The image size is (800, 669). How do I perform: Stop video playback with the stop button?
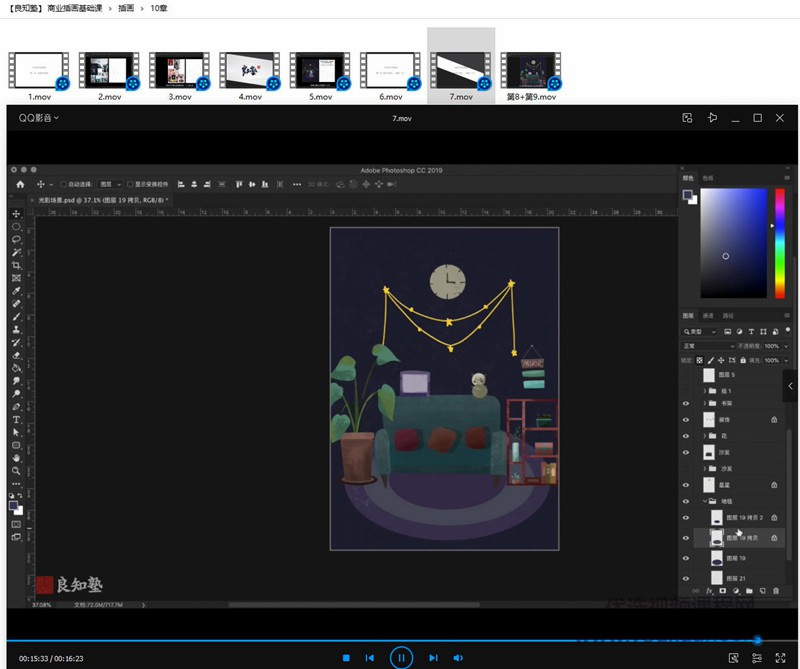coord(345,658)
